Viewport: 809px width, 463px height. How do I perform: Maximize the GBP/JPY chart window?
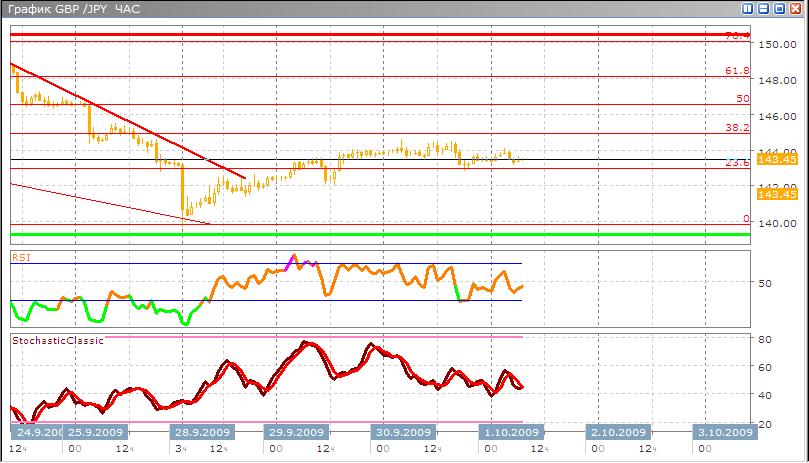(x=780, y=8)
